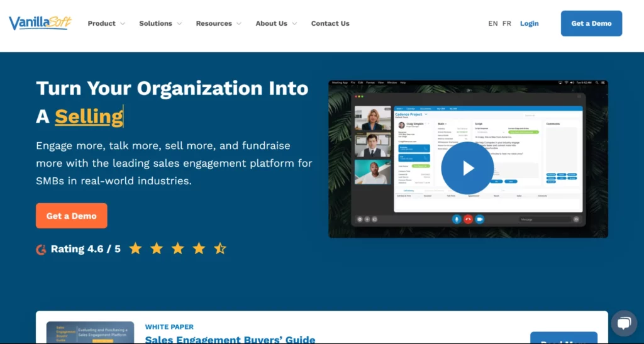Click the G2 rating logo

[41, 249]
